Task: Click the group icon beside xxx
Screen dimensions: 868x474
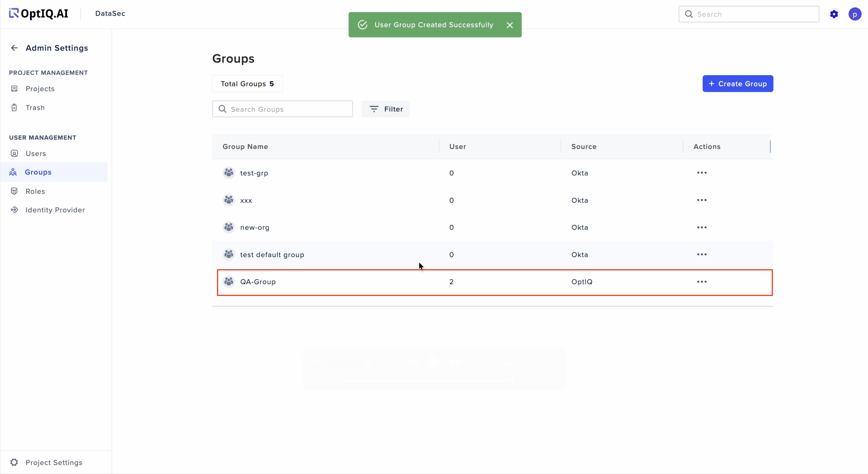Action: tap(229, 200)
